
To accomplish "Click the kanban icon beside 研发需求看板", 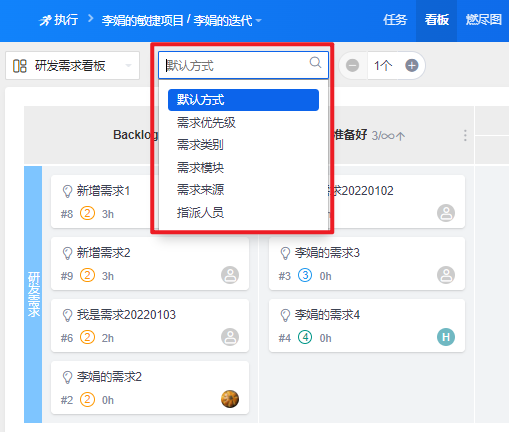I will tap(20, 66).
